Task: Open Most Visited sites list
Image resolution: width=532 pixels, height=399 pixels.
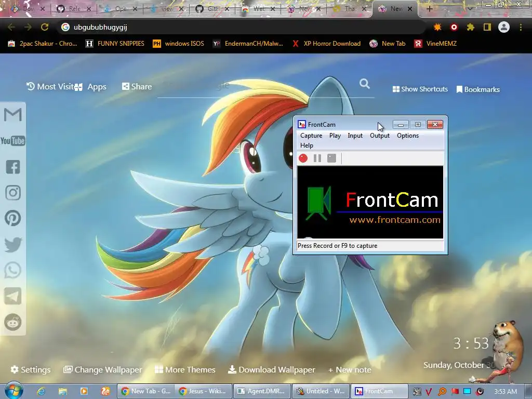Action: 50,87
